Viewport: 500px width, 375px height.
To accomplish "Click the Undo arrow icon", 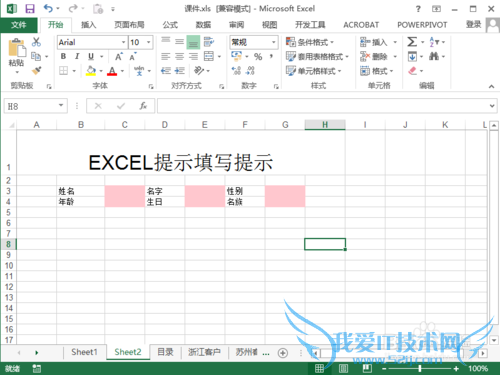I will pyautogui.click(x=48, y=8).
